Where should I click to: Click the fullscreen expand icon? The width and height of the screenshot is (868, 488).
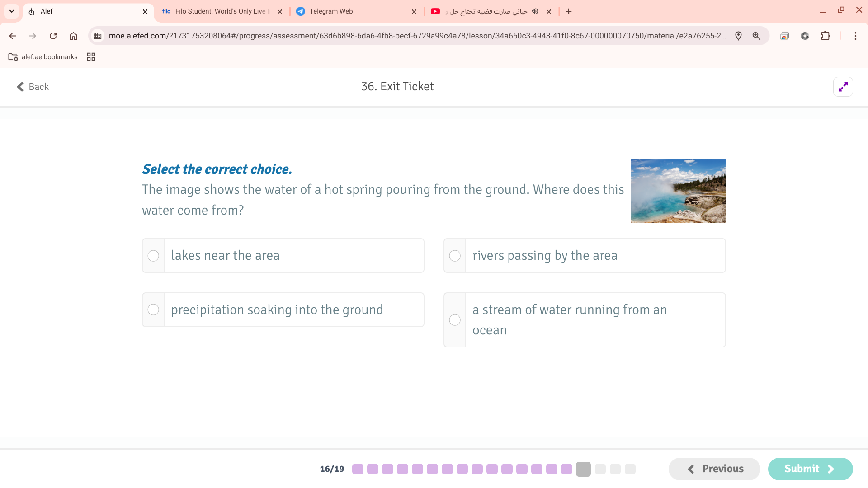[x=843, y=87]
